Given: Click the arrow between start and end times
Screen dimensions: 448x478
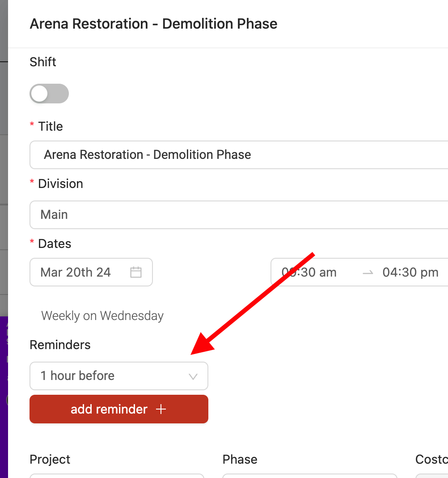Looking at the screenshot, I should coord(368,273).
